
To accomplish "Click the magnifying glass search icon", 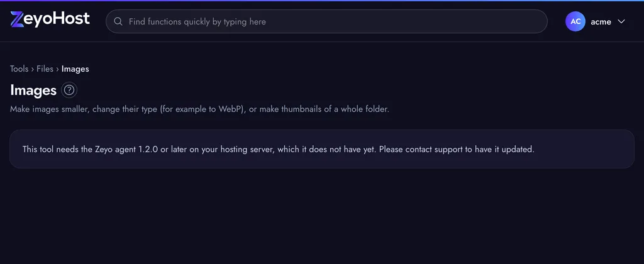I will [118, 21].
